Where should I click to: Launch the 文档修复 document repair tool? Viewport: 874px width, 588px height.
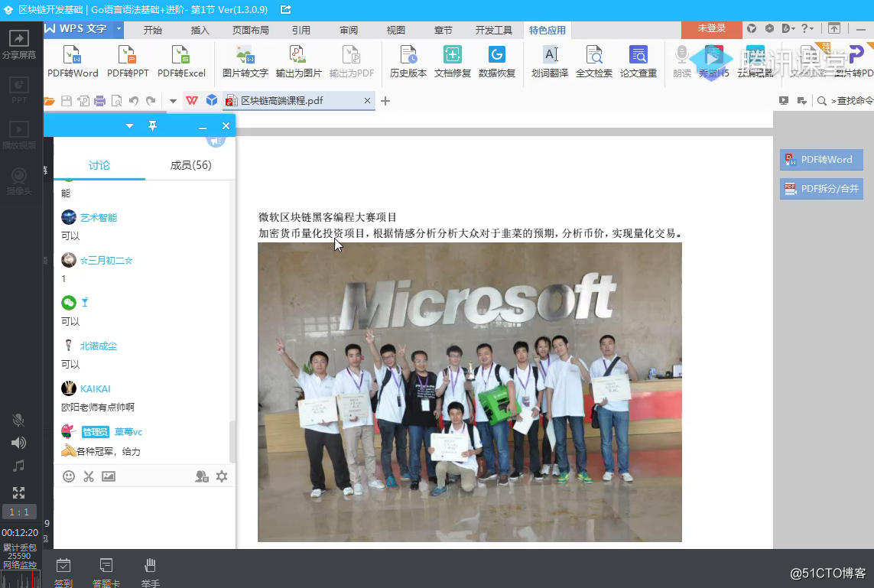(x=452, y=61)
